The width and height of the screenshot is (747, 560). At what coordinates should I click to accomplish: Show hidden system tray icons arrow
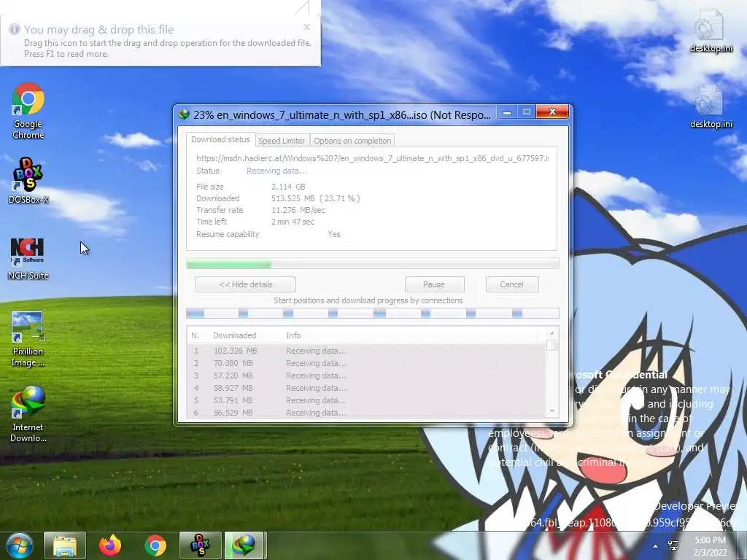[x=656, y=546]
